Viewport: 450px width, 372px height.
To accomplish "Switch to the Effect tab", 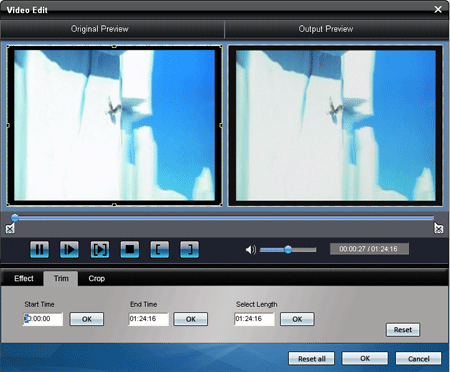I will (x=24, y=278).
